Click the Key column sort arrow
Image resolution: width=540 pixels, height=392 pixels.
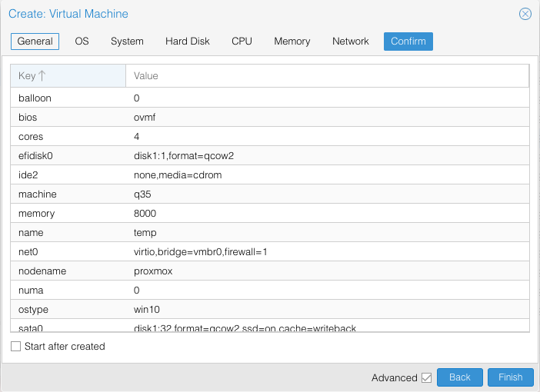42,76
